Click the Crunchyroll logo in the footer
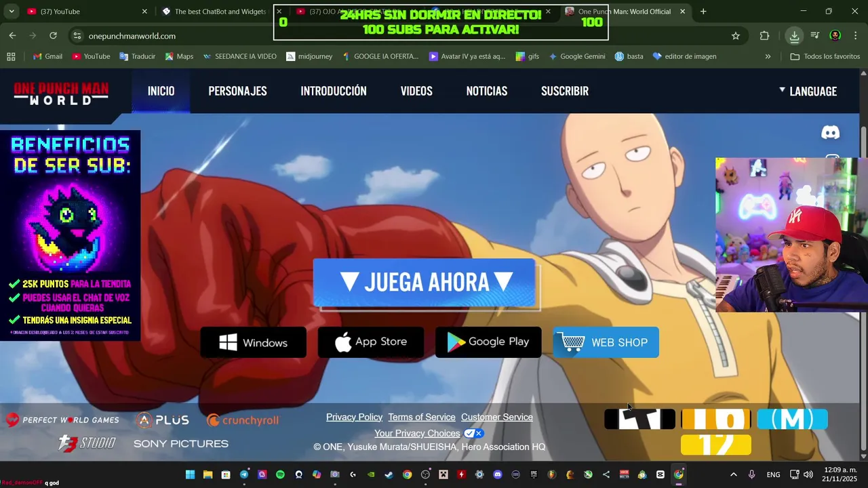868x488 pixels. pyautogui.click(x=243, y=420)
